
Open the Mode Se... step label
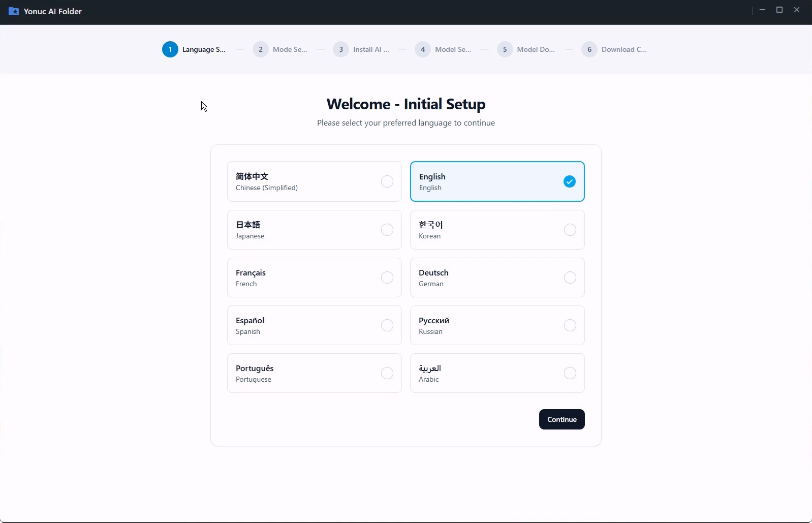pyautogui.click(x=290, y=49)
